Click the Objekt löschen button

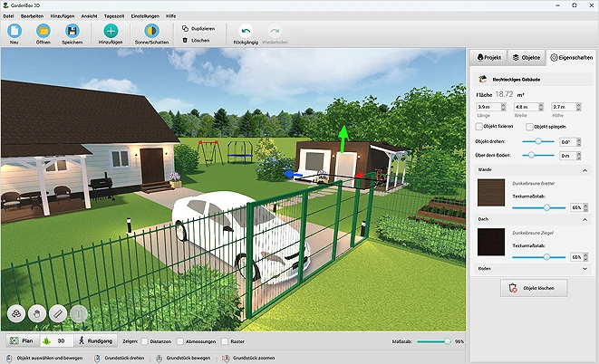click(534, 288)
